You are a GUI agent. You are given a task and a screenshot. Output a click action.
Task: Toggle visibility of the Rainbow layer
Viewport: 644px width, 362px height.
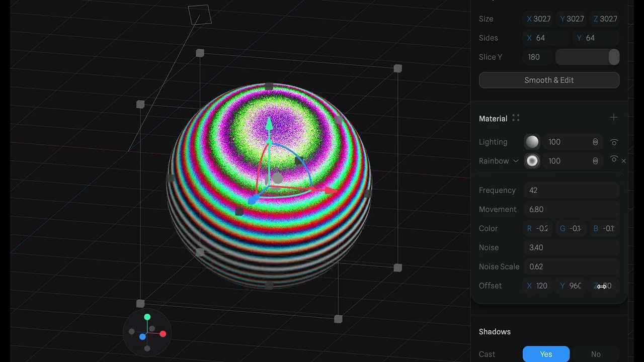[613, 159]
